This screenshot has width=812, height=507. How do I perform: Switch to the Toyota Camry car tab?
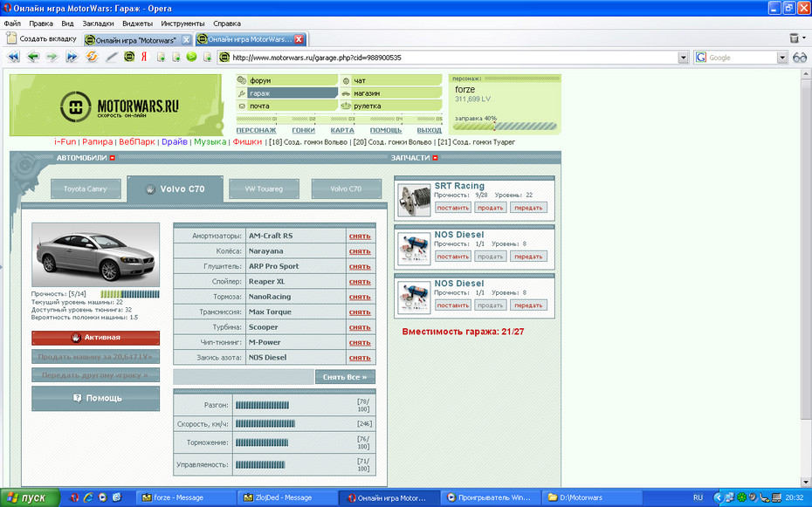[x=86, y=188]
